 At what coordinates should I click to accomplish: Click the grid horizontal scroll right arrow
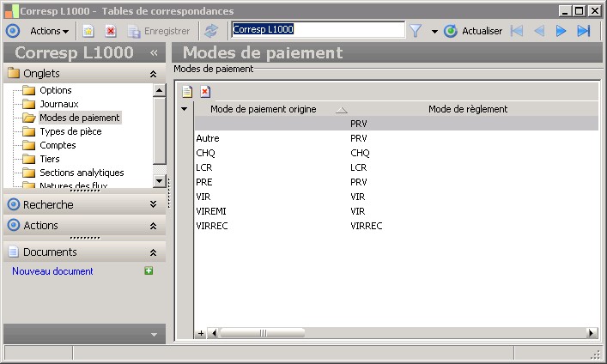[592, 333]
